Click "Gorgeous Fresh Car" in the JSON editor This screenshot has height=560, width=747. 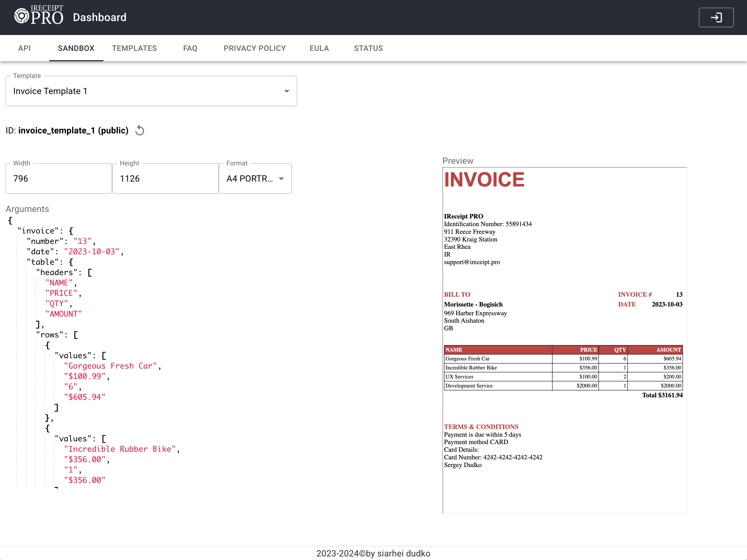[111, 366]
